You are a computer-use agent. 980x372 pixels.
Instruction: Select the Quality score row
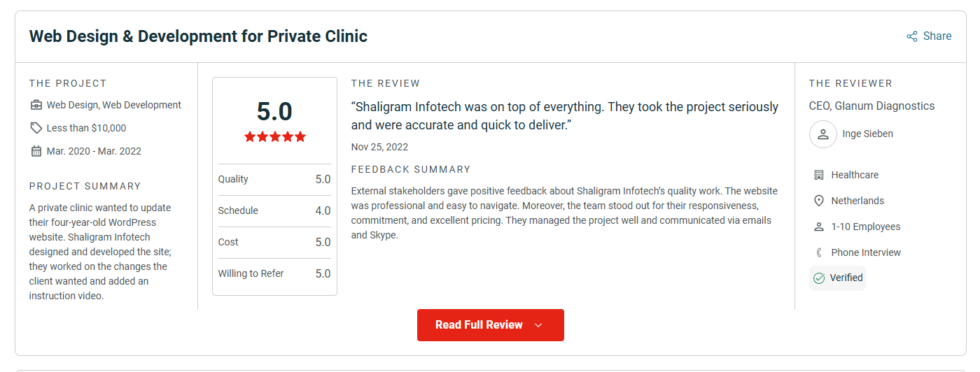click(274, 180)
